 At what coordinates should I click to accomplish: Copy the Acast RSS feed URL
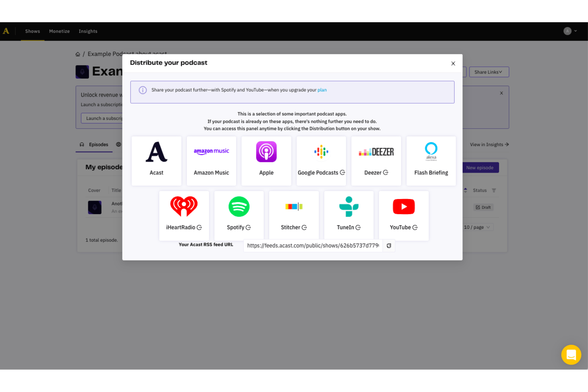tap(389, 246)
